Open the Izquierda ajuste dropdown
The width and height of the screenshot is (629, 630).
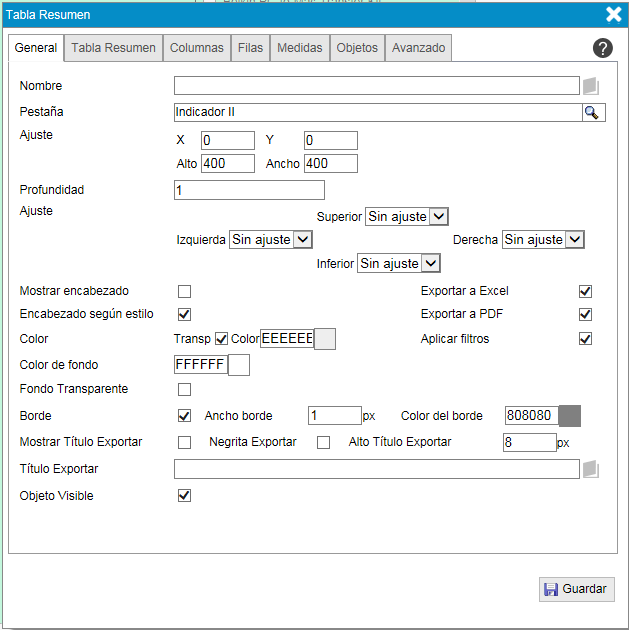click(x=271, y=240)
